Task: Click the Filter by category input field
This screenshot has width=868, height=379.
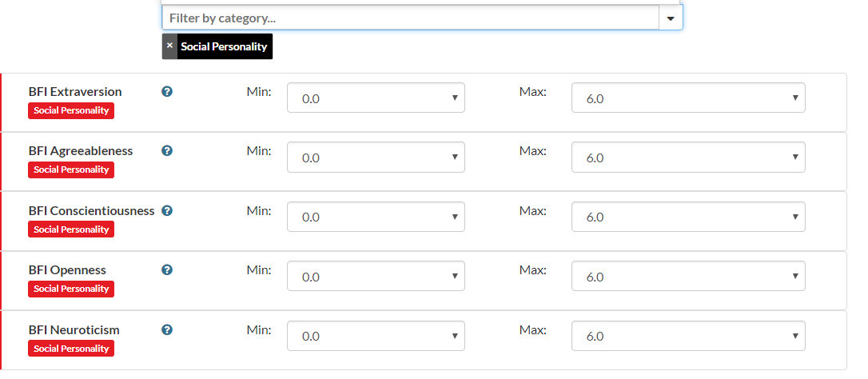Action: (x=410, y=18)
